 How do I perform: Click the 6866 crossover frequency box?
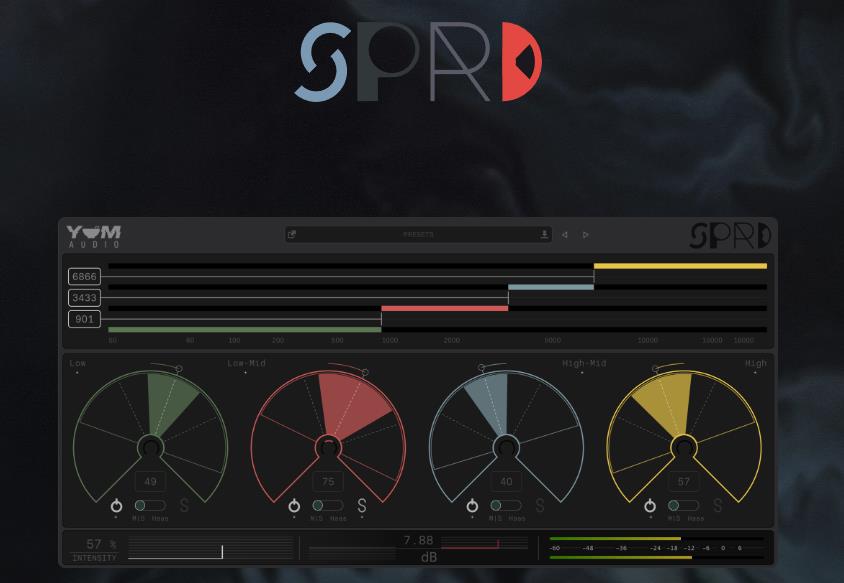pyautogui.click(x=85, y=276)
